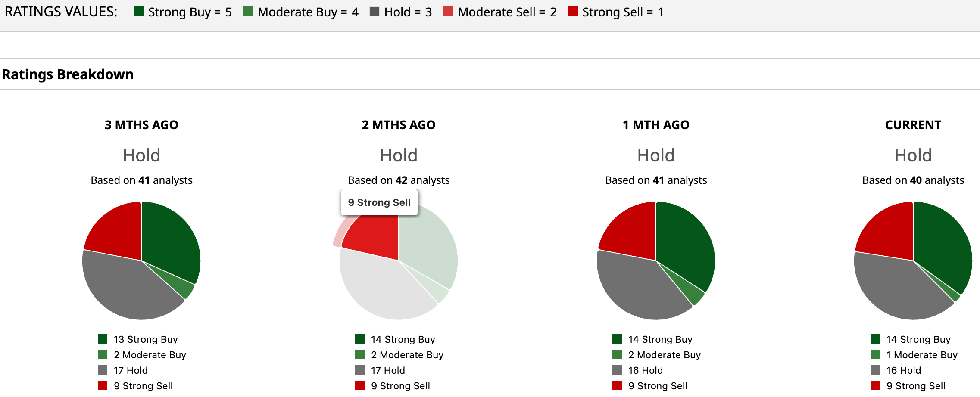980x397 pixels.
Task: Click the Strong Buy legend swatch in ratings values
Action: click(x=138, y=12)
